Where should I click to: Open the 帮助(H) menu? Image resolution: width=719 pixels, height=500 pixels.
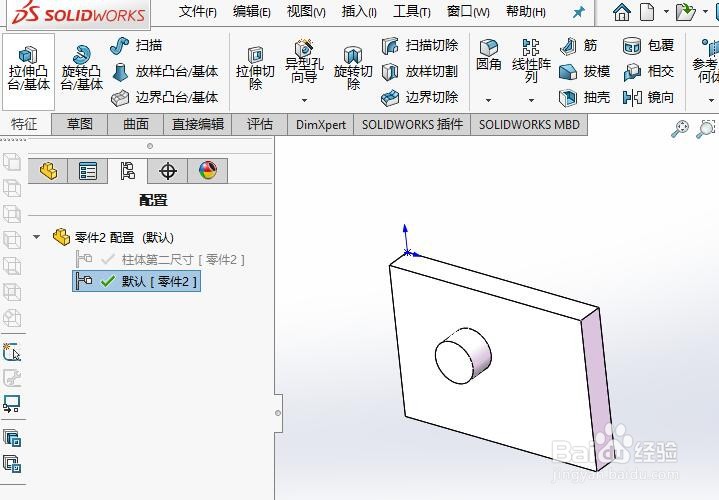pos(525,11)
